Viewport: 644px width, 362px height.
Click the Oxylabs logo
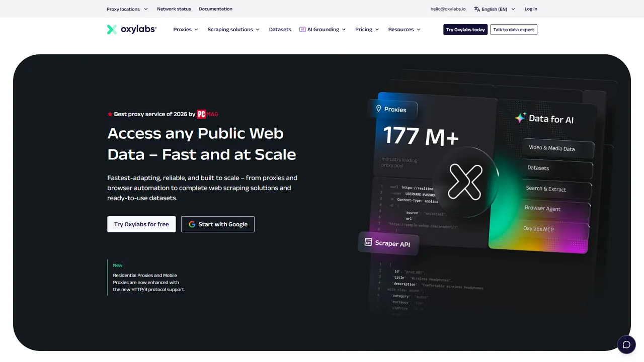pos(132,29)
